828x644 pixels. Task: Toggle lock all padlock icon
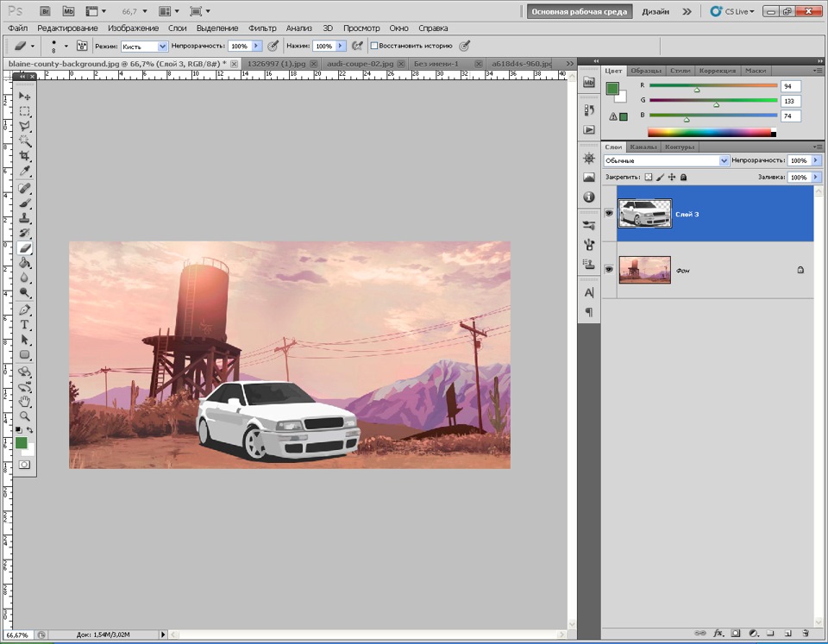[683, 178]
